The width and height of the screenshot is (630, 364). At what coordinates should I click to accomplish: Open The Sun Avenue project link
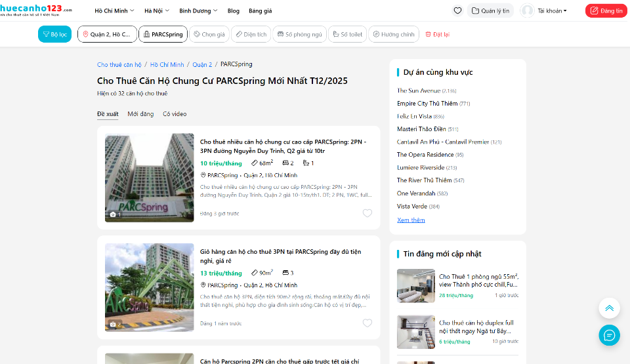click(427, 91)
